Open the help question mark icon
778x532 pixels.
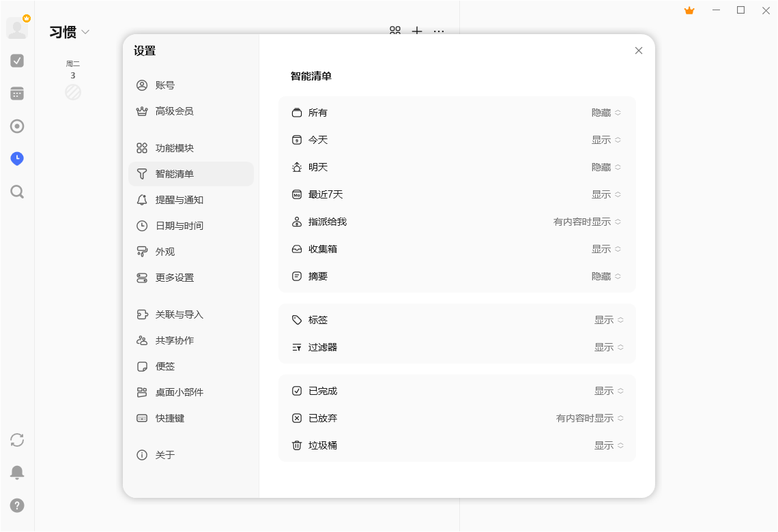(x=16, y=505)
